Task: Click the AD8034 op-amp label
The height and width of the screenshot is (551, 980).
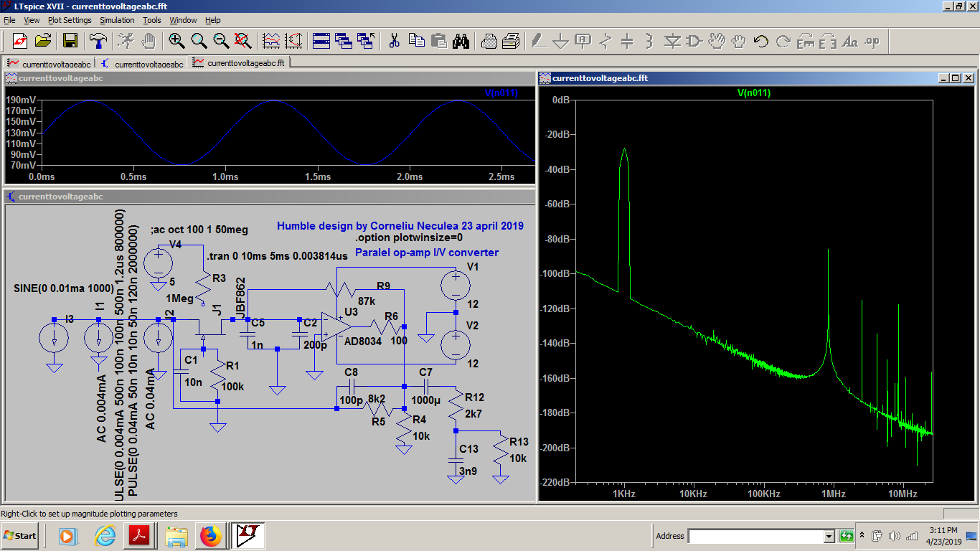Action: tap(362, 341)
